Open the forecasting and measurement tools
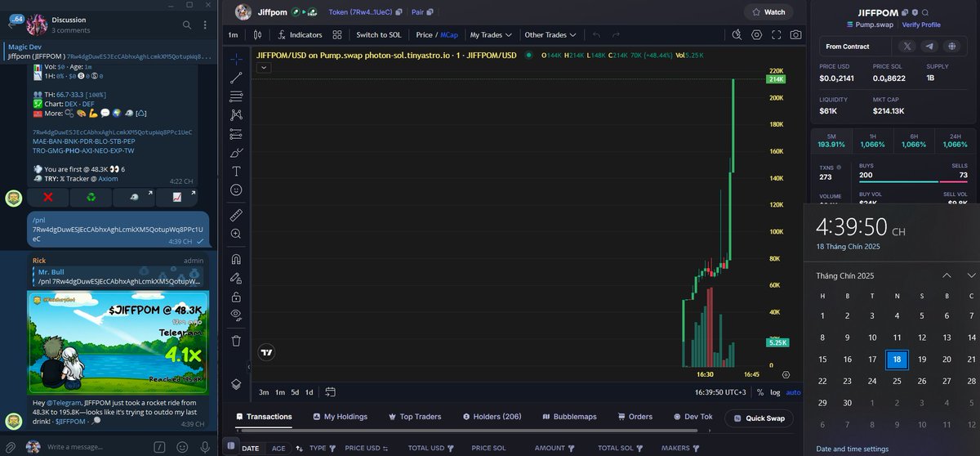This screenshot has width=980, height=456. (x=236, y=134)
